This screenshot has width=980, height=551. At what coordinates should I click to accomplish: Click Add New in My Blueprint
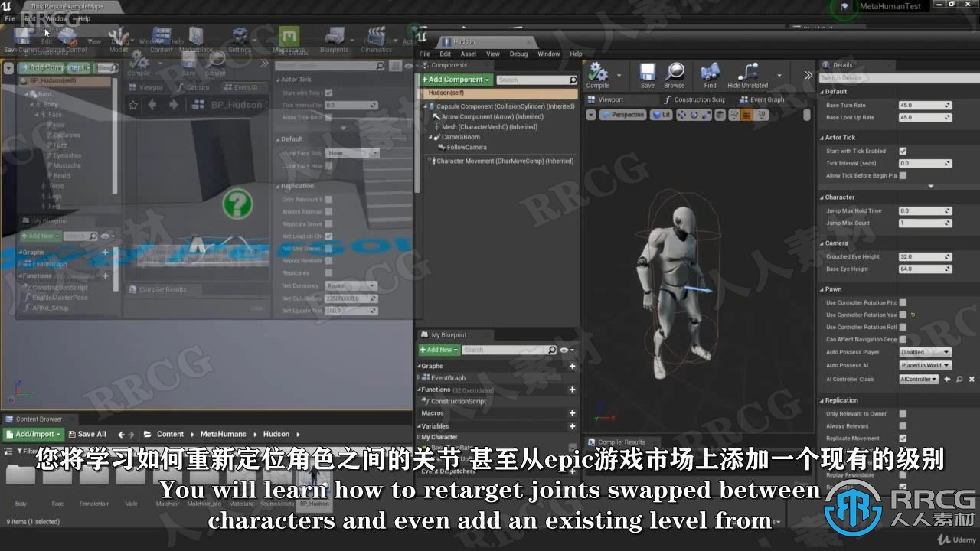pos(439,350)
